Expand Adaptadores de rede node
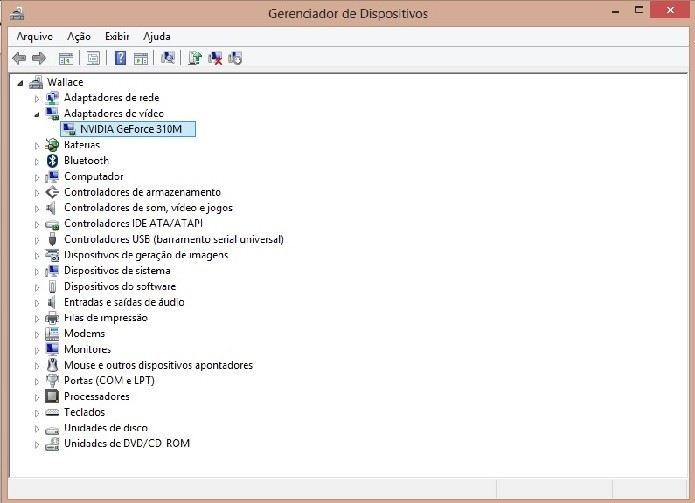 point(37,98)
